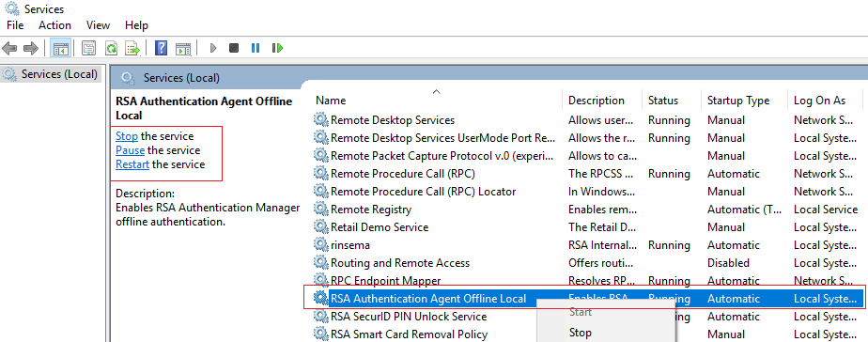Click the gear icon beside Retail Demo Service
Image resolution: width=868 pixels, height=342 pixels.
pos(320,226)
